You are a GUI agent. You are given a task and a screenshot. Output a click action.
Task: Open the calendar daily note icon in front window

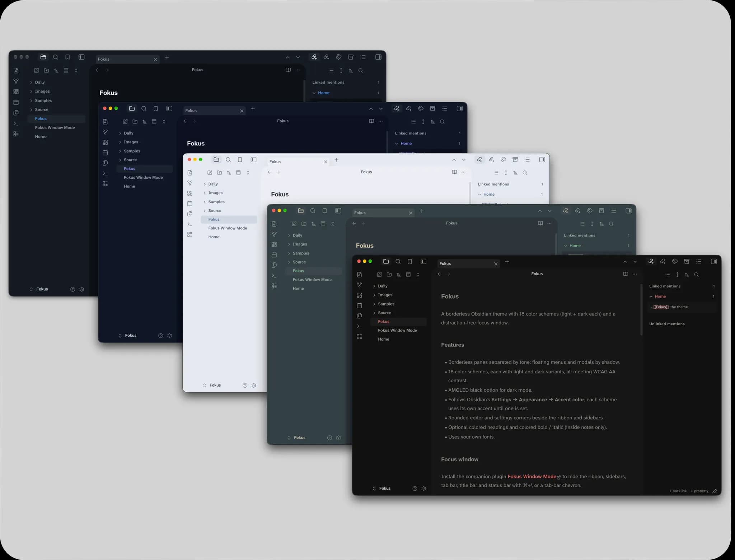(359, 305)
